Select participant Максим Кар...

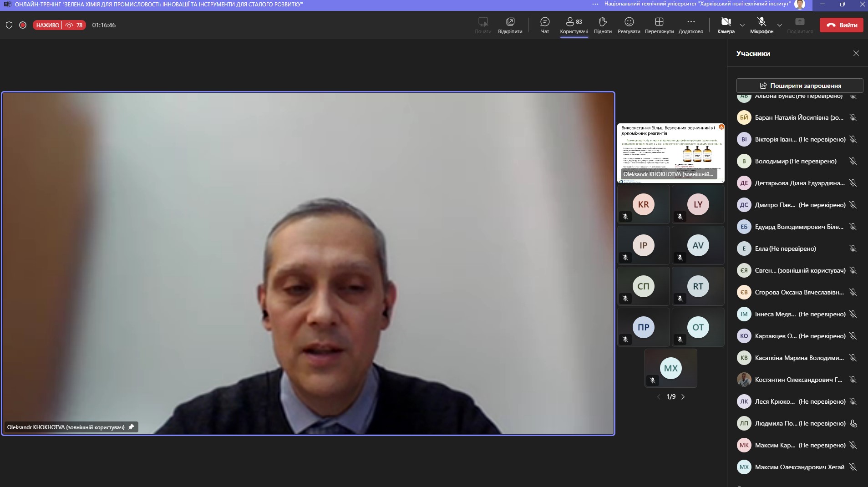click(797, 445)
